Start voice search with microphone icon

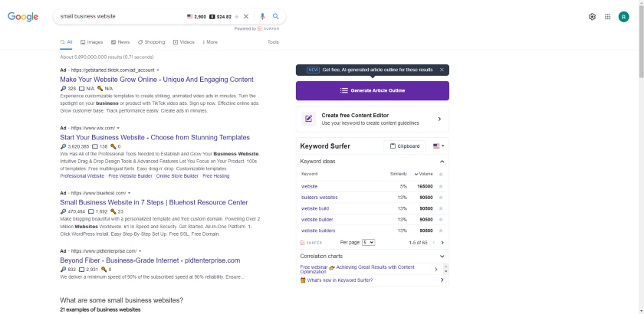click(262, 16)
